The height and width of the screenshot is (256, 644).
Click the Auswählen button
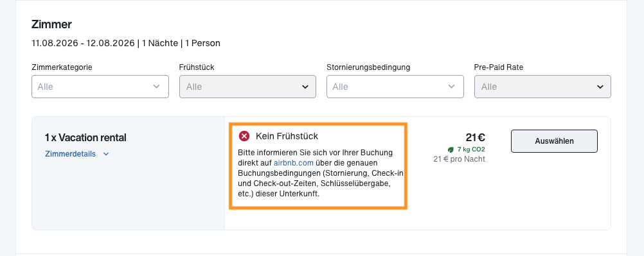(554, 141)
